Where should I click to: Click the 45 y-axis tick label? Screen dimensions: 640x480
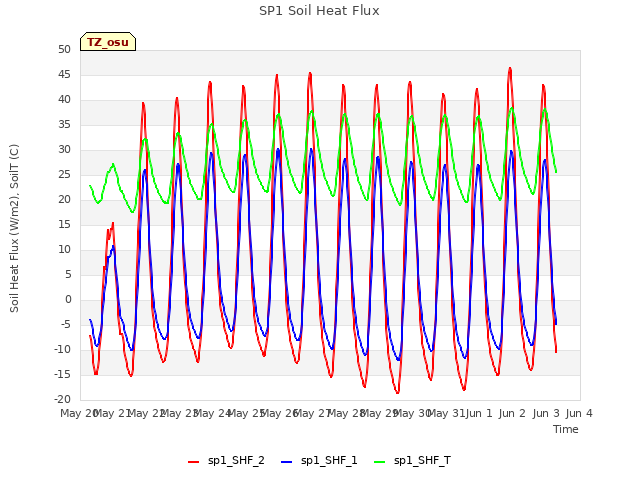[64, 74]
